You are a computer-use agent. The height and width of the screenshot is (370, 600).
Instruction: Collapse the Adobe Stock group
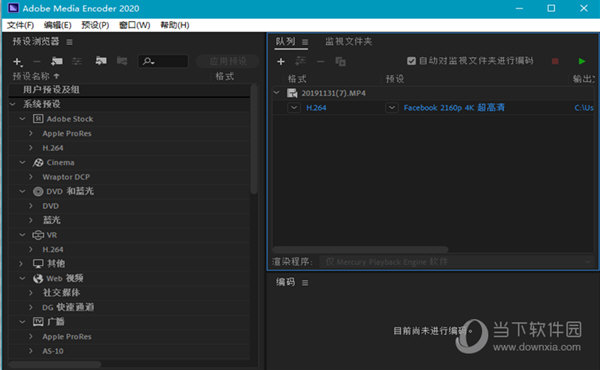coord(23,119)
